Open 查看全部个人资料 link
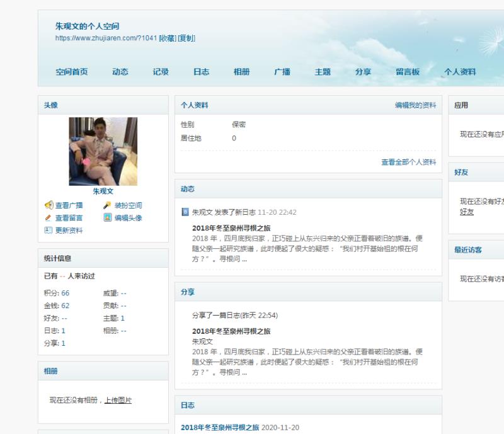 coord(408,162)
